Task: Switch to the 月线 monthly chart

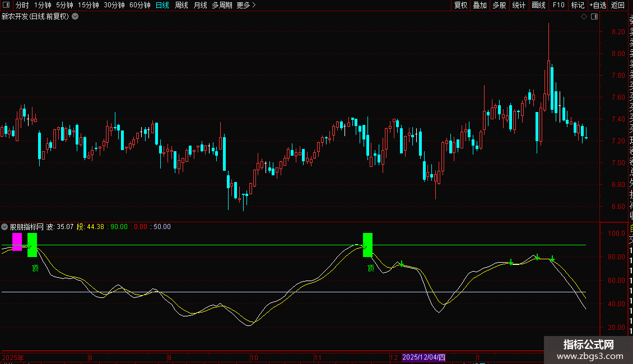Action: click(x=200, y=5)
